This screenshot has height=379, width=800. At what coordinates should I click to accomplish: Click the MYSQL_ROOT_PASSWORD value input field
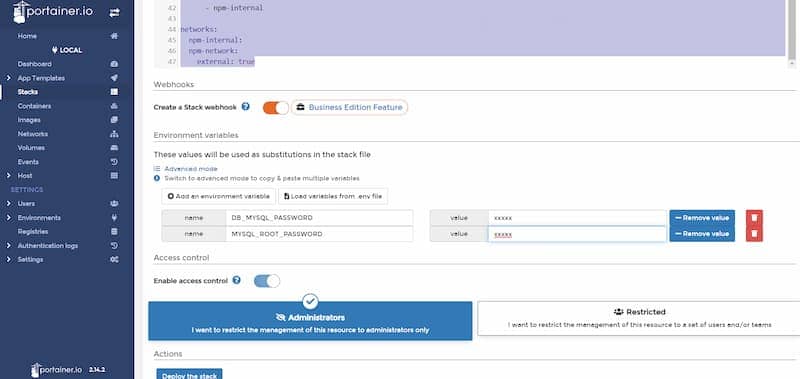click(577, 234)
